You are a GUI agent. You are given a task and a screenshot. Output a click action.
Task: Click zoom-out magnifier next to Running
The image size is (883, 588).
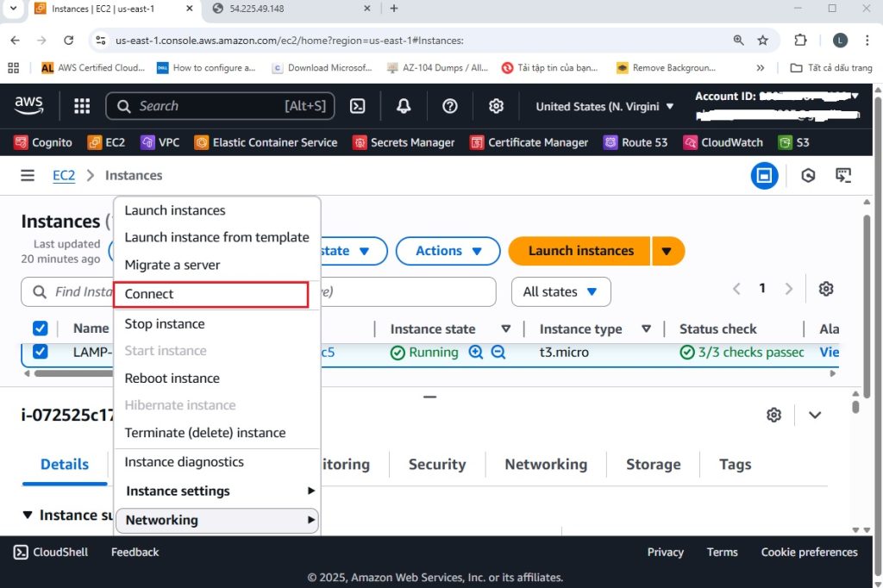(498, 352)
